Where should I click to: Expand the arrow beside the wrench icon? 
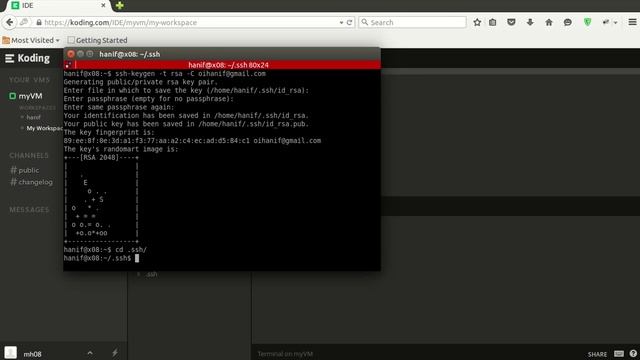[x=616, y=23]
